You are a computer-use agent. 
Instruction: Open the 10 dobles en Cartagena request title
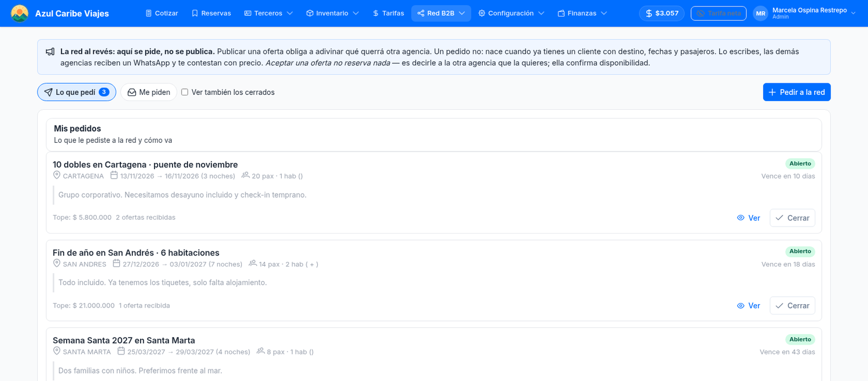click(145, 164)
